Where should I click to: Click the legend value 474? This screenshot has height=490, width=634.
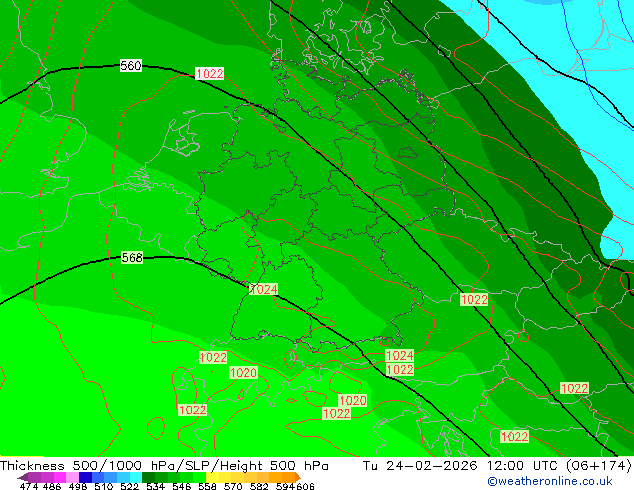[x=29, y=486]
